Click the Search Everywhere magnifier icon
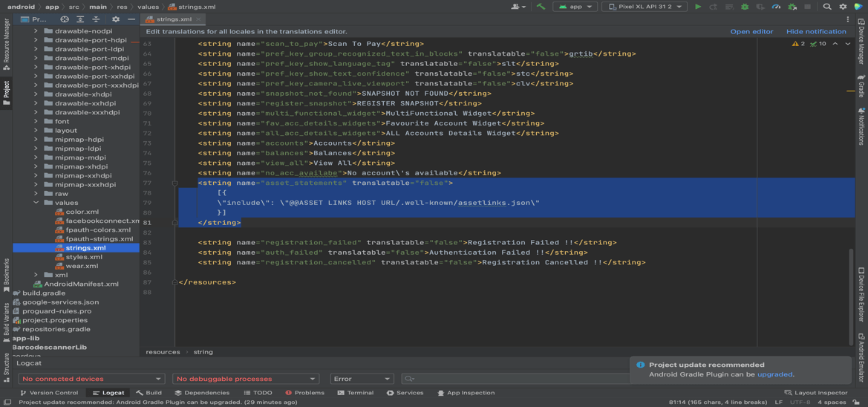This screenshot has width=868, height=407. 827,7
